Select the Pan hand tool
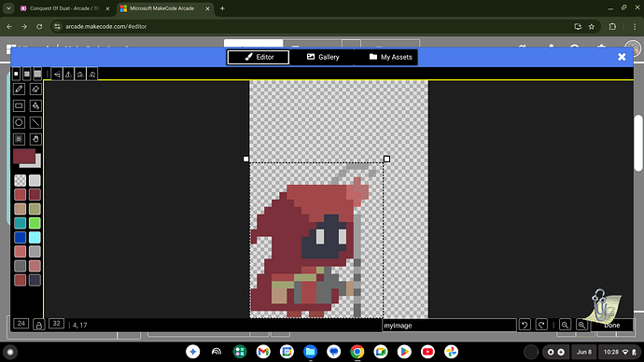644x362 pixels. coord(35,139)
